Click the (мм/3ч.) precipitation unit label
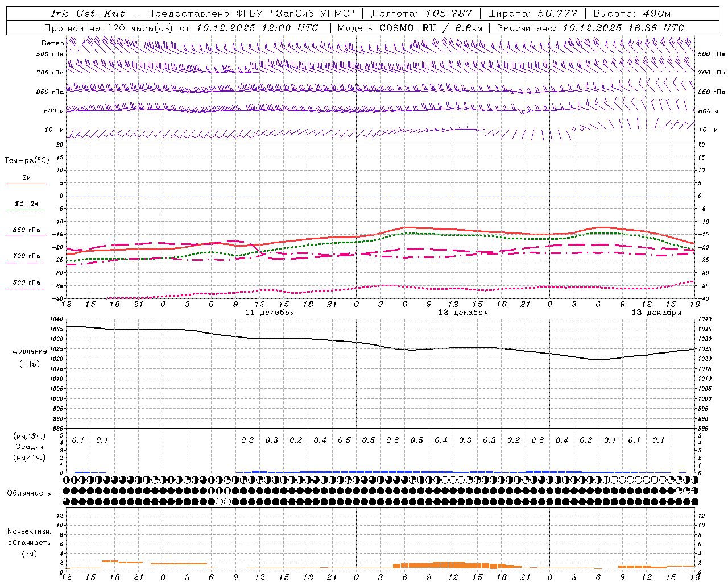728x582 pixels. [x=30, y=436]
